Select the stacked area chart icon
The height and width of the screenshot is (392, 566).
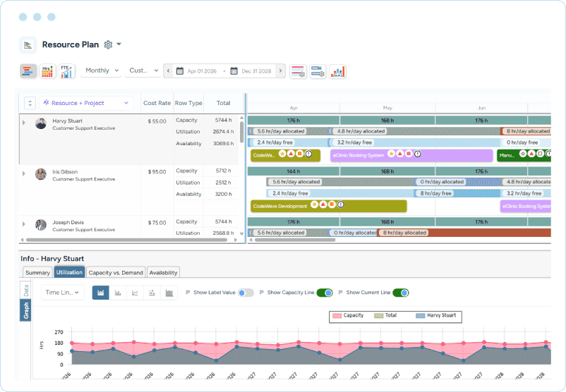pos(169,293)
